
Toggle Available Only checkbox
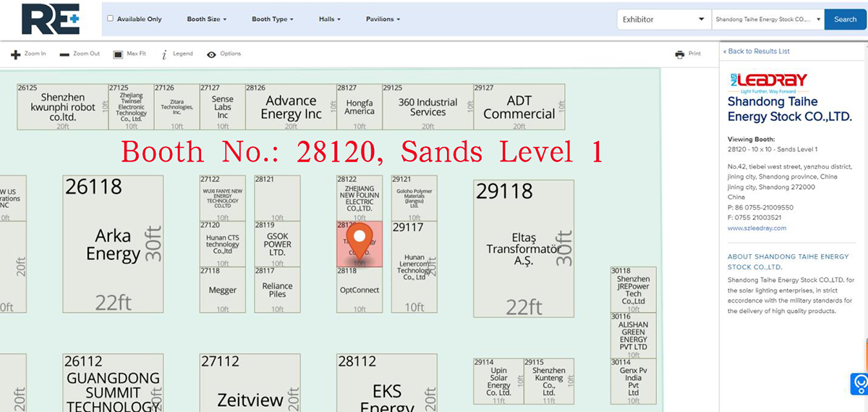pos(110,19)
